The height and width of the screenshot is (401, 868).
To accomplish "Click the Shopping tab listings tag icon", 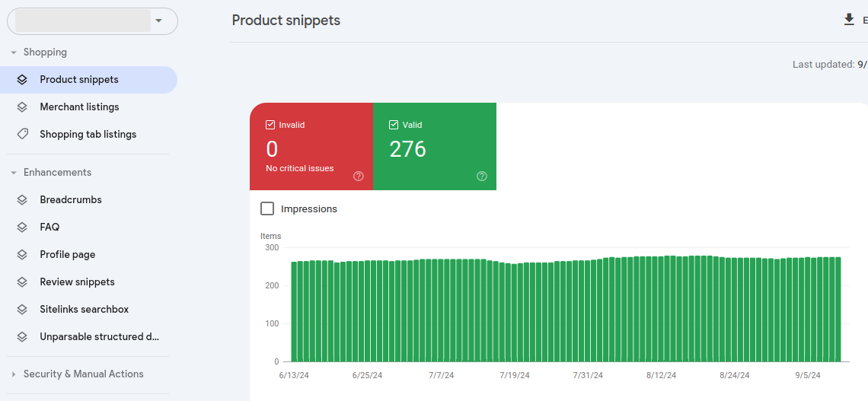I will (23, 135).
